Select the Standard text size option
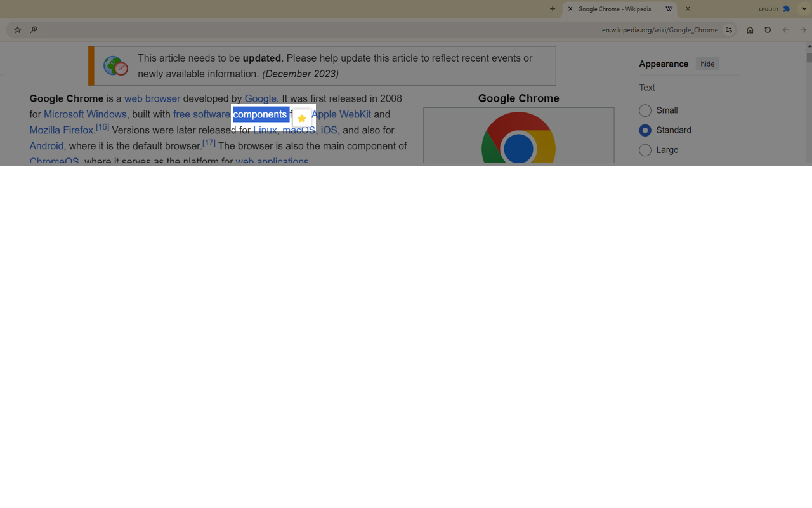This screenshot has width=812, height=508. click(x=645, y=130)
